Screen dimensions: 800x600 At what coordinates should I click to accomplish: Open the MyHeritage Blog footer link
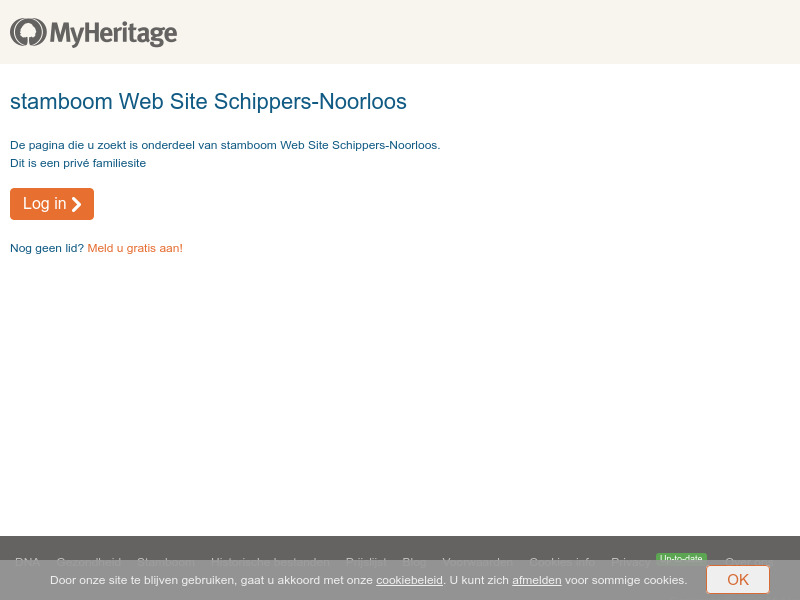click(414, 562)
